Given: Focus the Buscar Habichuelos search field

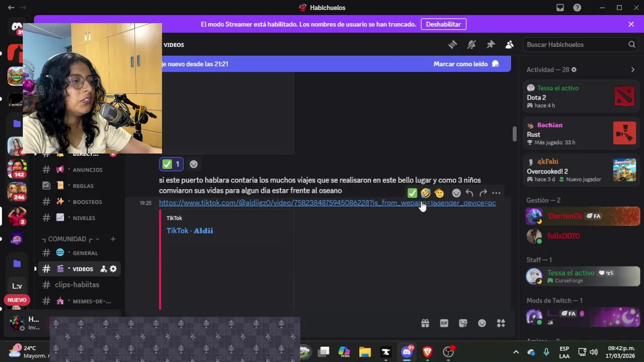Looking at the screenshot, I should point(581,45).
